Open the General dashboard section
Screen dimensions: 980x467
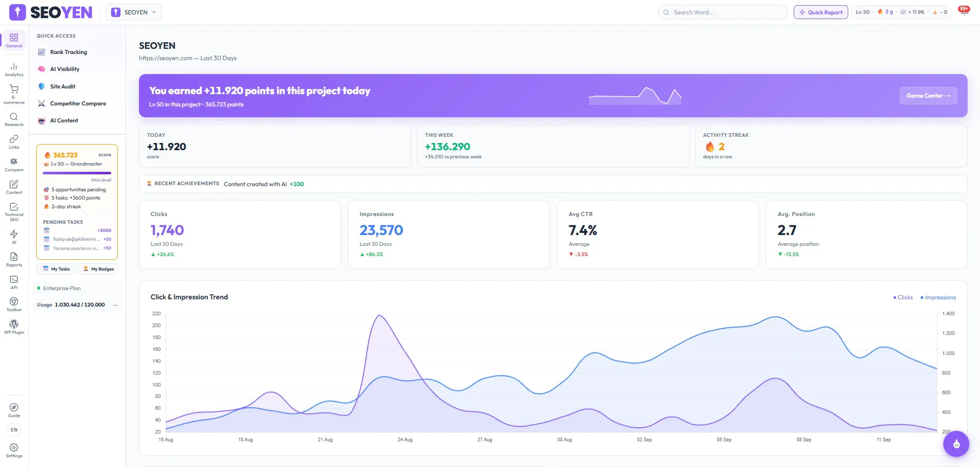14,40
